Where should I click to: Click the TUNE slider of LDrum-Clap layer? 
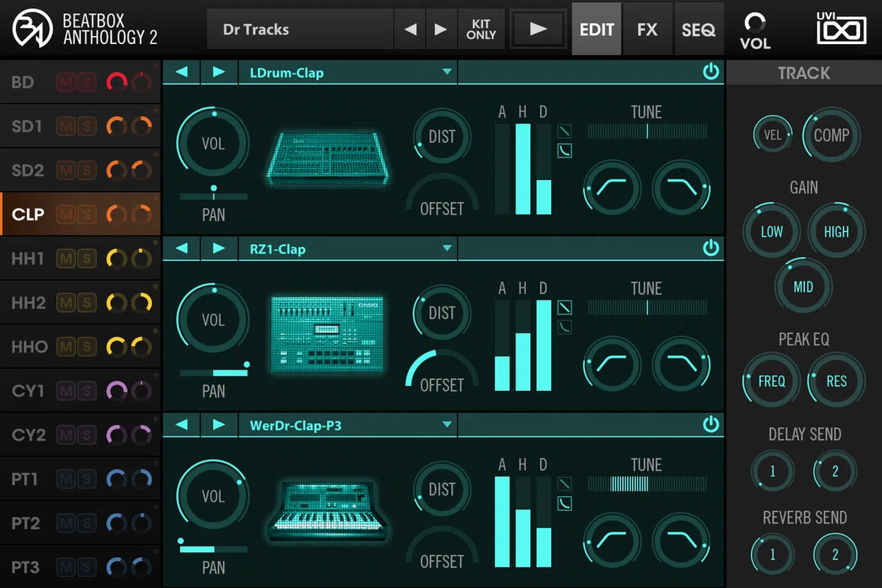point(647,132)
